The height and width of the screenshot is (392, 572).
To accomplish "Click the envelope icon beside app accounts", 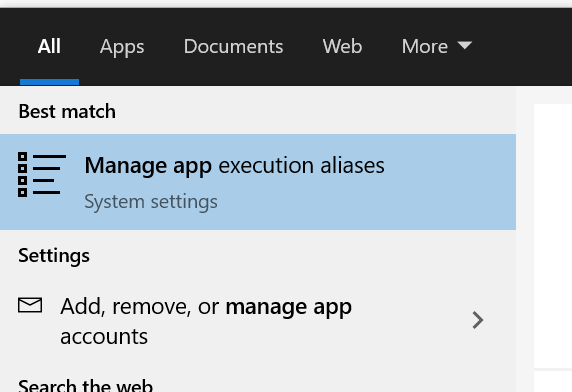I will (x=30, y=305).
